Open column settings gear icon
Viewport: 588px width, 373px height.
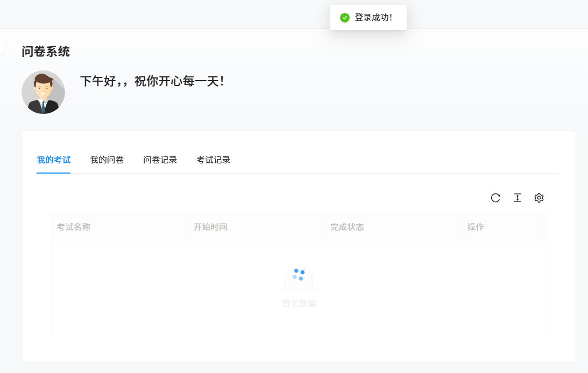[539, 198]
